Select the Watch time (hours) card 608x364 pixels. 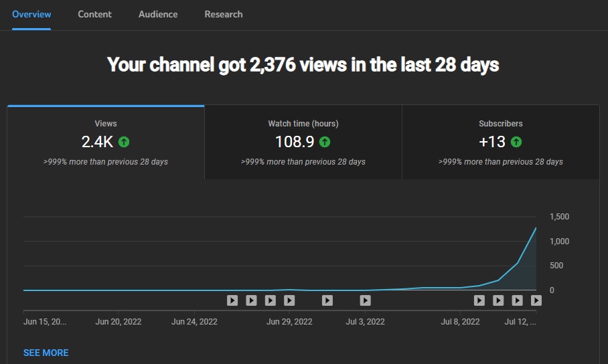pos(303,143)
